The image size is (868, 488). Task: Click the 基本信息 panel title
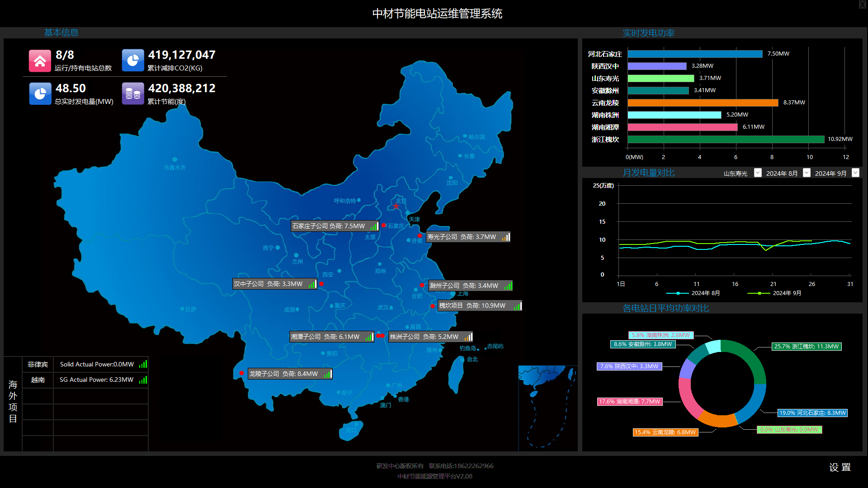pos(61,33)
